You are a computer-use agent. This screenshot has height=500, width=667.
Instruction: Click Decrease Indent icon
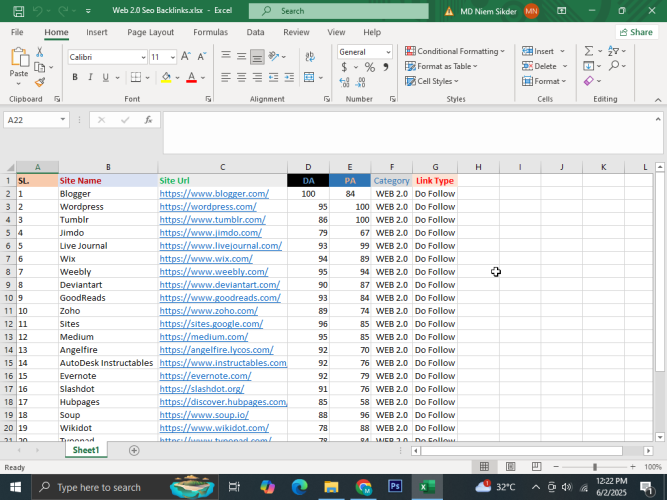pyautogui.click(x=273, y=77)
